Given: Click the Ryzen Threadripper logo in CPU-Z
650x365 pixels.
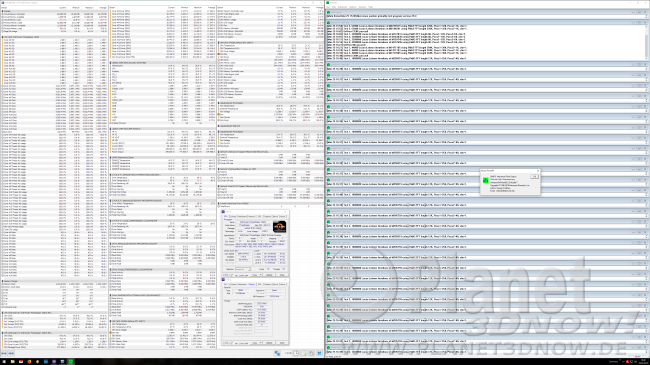Looking at the screenshot, I should [x=279, y=226].
